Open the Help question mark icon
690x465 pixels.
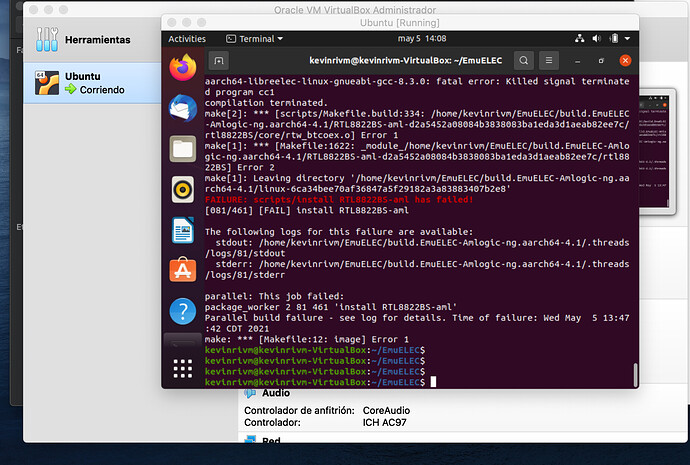[x=183, y=311]
